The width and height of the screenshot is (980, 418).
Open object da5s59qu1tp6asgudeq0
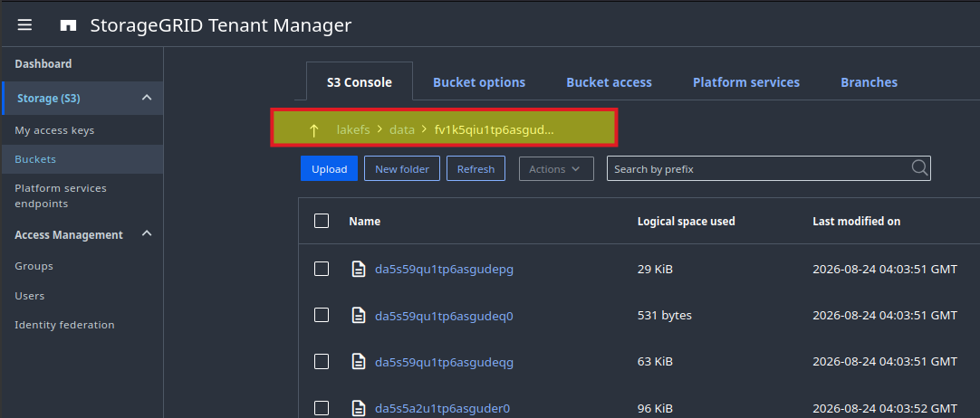pyautogui.click(x=444, y=316)
